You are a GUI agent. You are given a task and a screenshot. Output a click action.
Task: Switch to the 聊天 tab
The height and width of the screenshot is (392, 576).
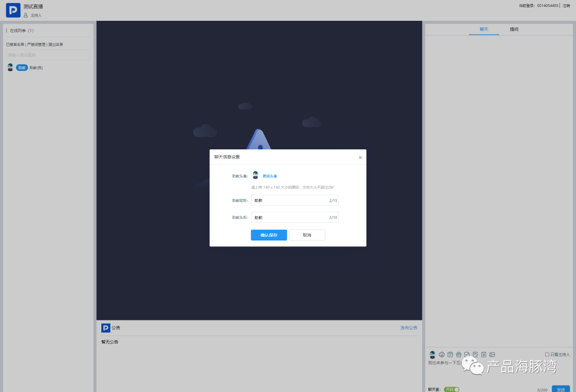pyautogui.click(x=484, y=29)
